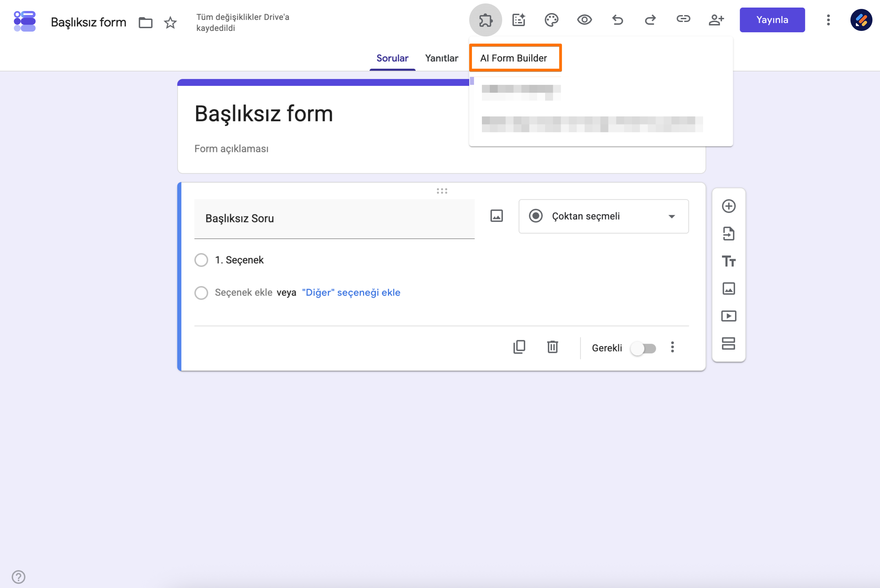Edit the large Başlıksız form title
880x588 pixels.
click(x=264, y=114)
